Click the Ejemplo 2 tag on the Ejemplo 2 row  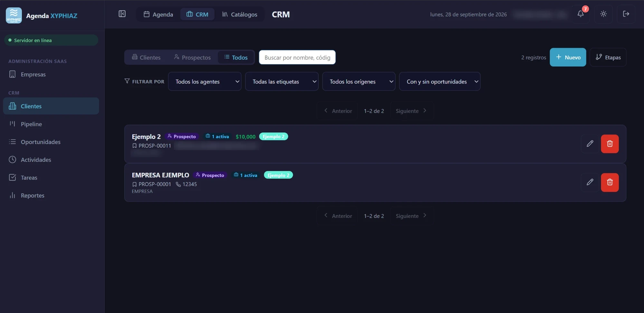(x=274, y=137)
